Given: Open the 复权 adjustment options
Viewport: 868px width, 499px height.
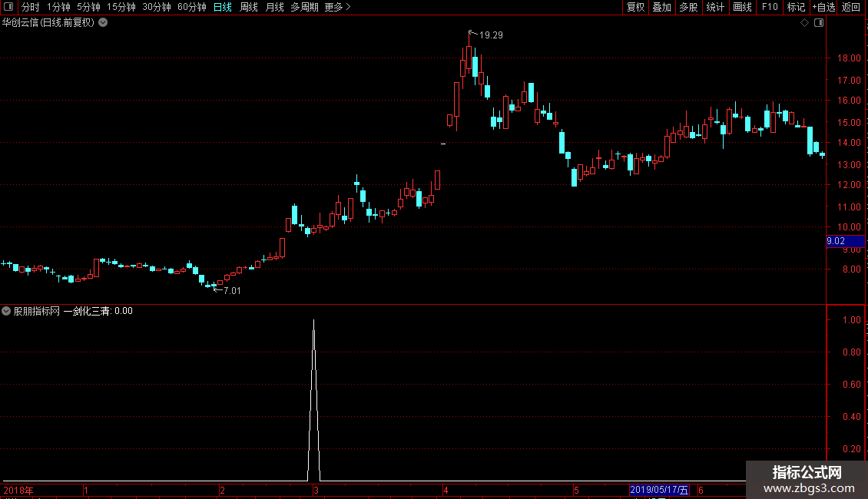Looking at the screenshot, I should click(635, 7).
